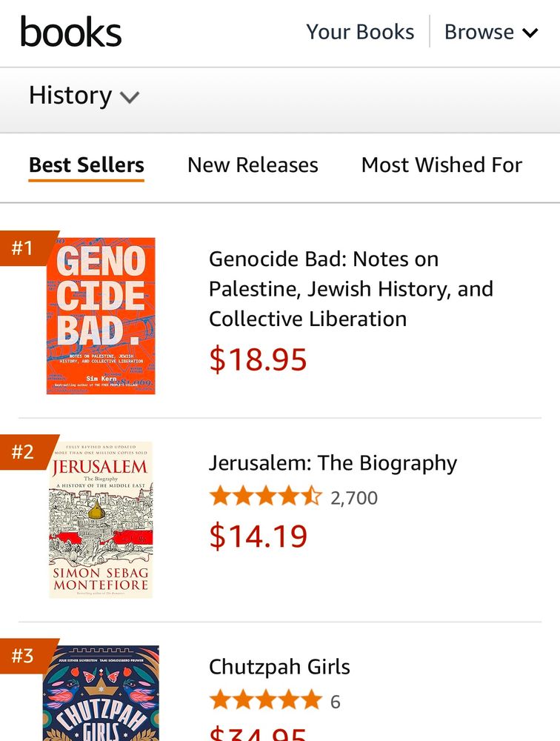Expand the Browse dropdown menu
Screen dimensions: 560x741
pos(490,32)
